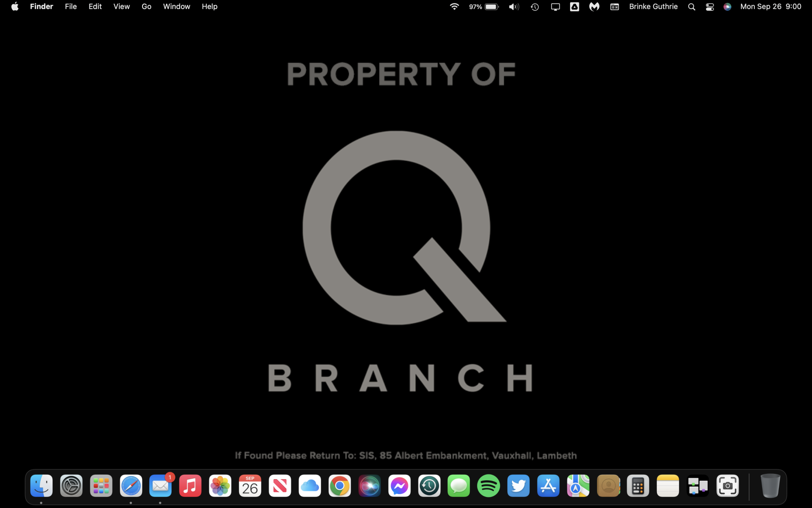Open the yellow Notes app in Dock
This screenshot has height=508, width=812.
click(668, 486)
